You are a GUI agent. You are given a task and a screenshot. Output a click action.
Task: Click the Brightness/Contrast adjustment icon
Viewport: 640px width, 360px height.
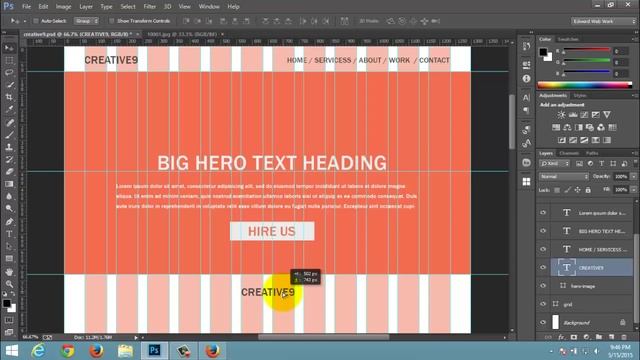(562, 115)
